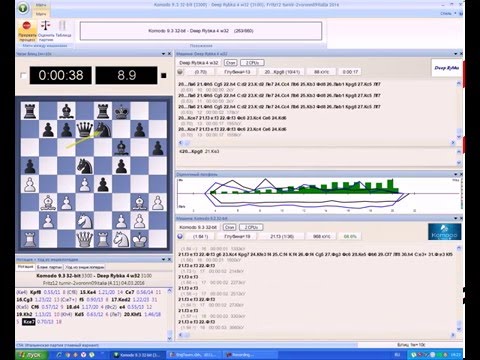
Task: Click Стоп button in Komodo panel
Action: coord(229,227)
